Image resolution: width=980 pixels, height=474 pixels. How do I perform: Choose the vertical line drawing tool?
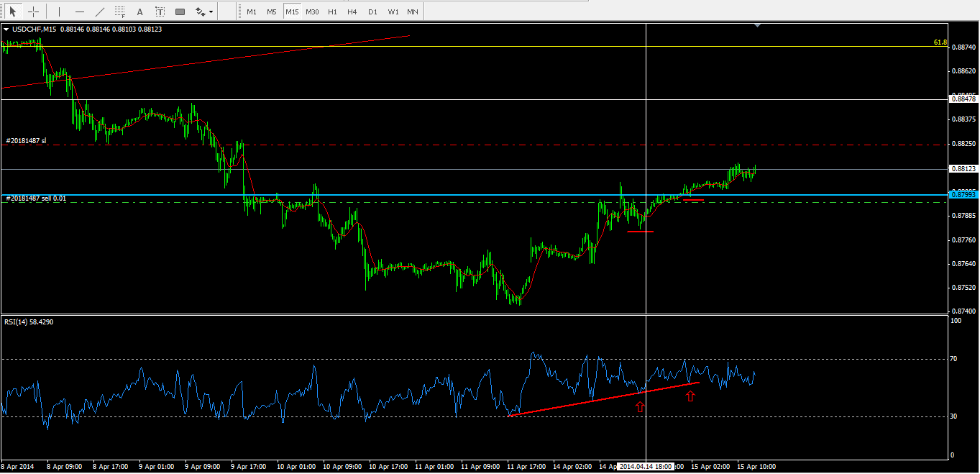pos(60,12)
